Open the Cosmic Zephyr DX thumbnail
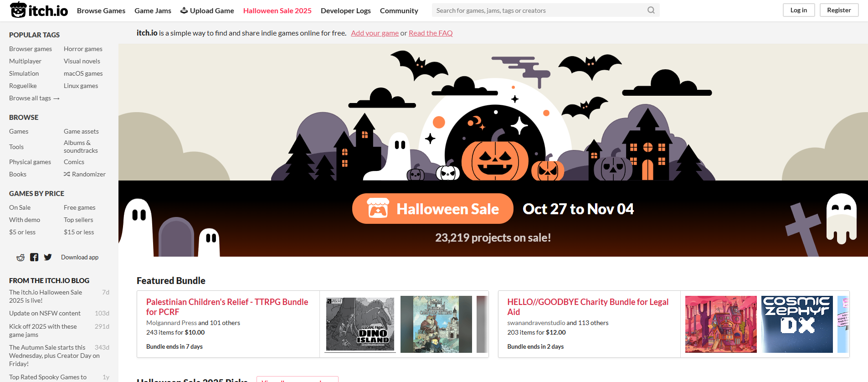Viewport: 868px width, 382px height. click(x=797, y=324)
